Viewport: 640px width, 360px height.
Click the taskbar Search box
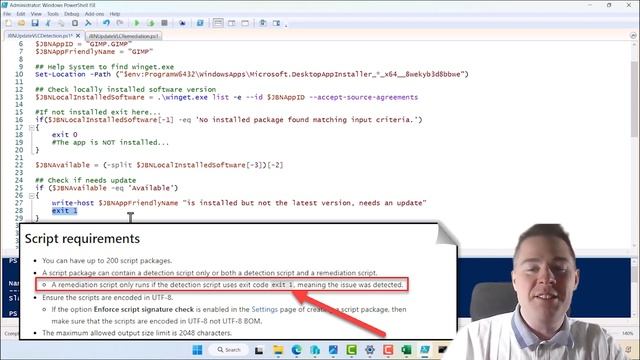pos(229,350)
